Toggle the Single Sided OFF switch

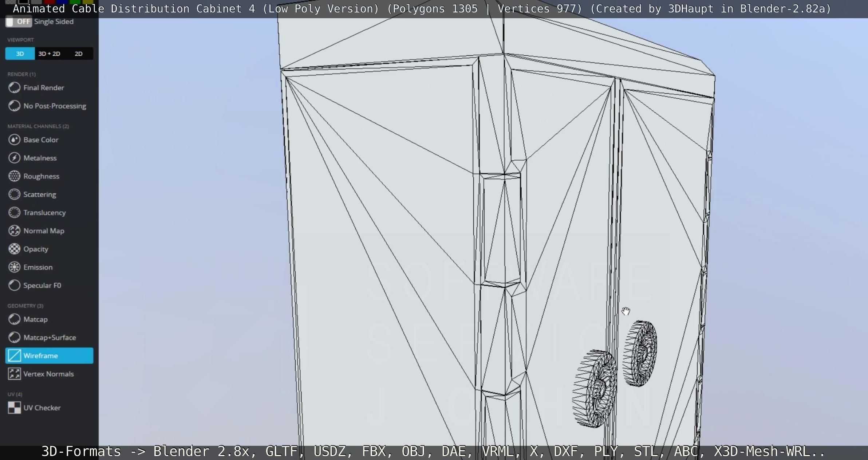click(19, 22)
